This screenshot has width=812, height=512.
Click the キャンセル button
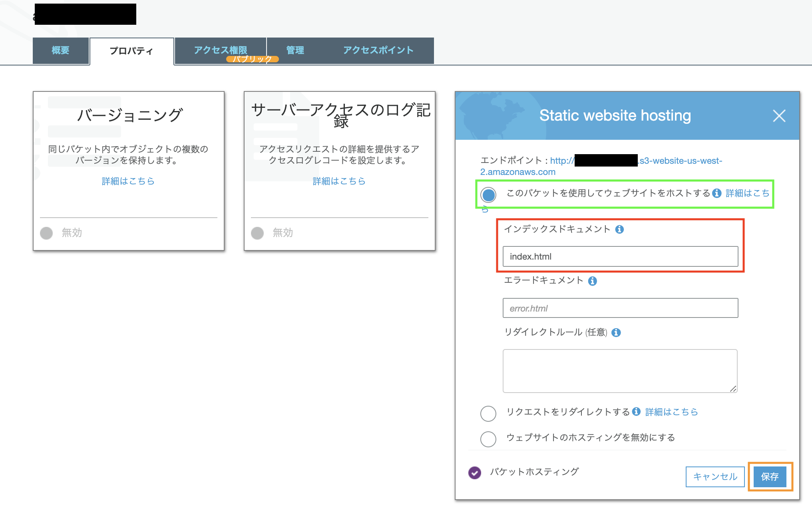click(x=715, y=477)
